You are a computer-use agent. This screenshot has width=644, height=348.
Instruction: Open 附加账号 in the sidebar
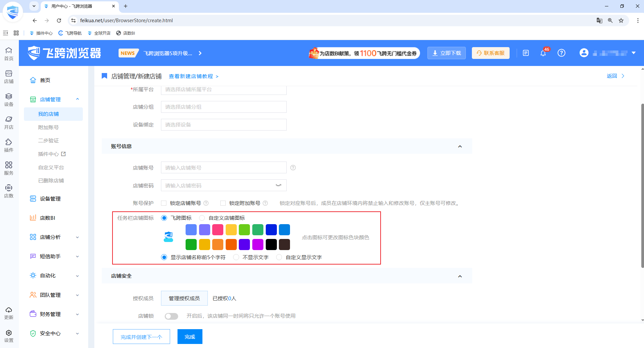coord(49,128)
